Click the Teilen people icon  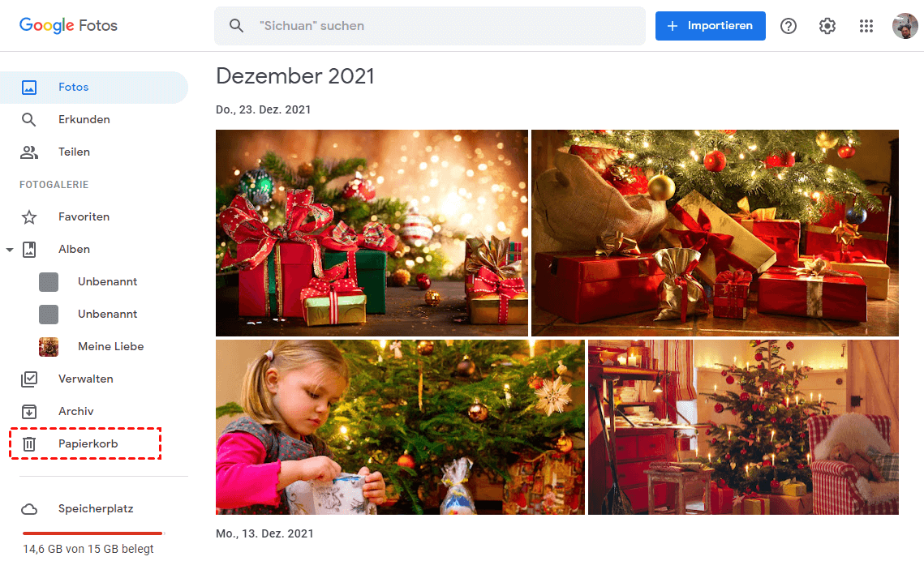click(29, 152)
